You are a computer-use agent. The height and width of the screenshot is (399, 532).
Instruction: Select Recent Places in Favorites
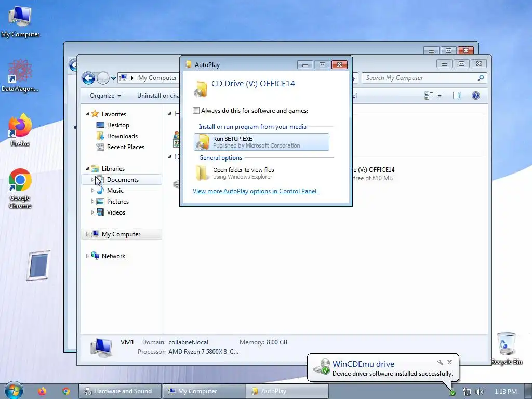coord(126,147)
